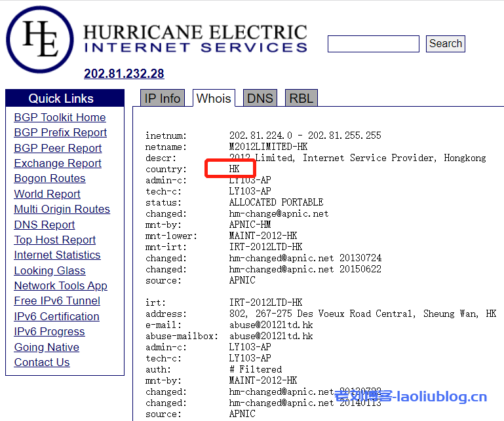Open Bogon Routes in Quick Links
Image resolution: width=504 pixels, height=421 pixels.
50,178
